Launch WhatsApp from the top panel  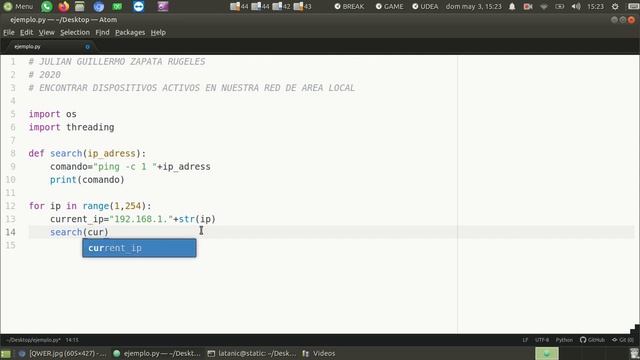47,6
